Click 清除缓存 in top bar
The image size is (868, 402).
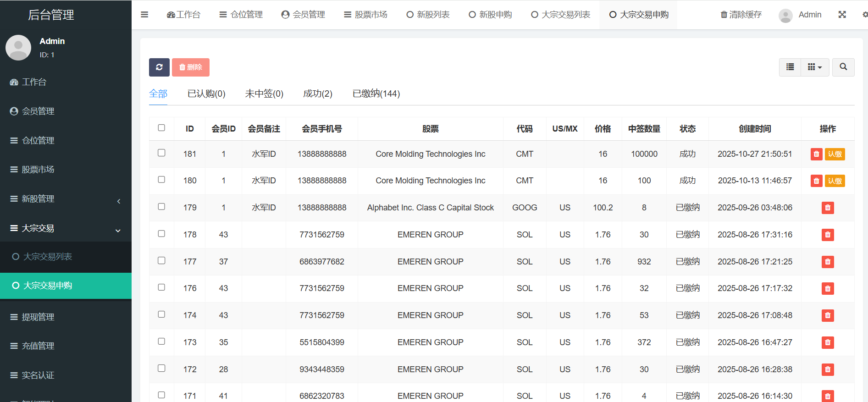741,15
